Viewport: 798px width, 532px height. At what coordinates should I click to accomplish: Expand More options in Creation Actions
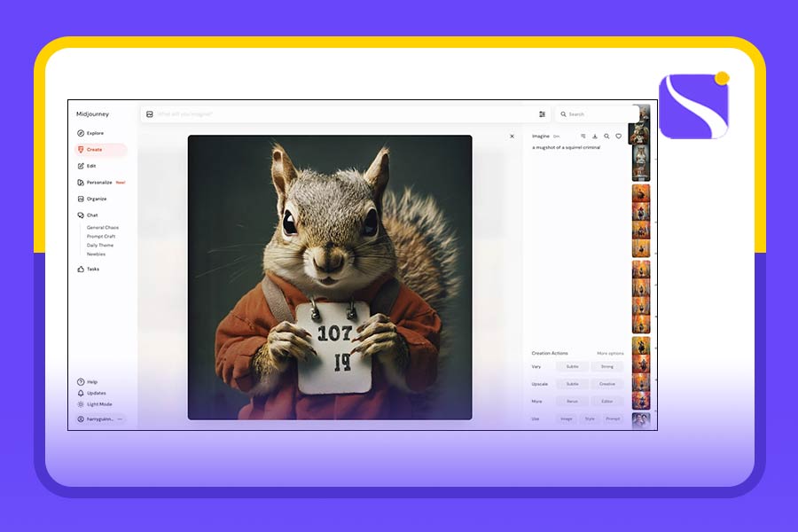coord(610,353)
